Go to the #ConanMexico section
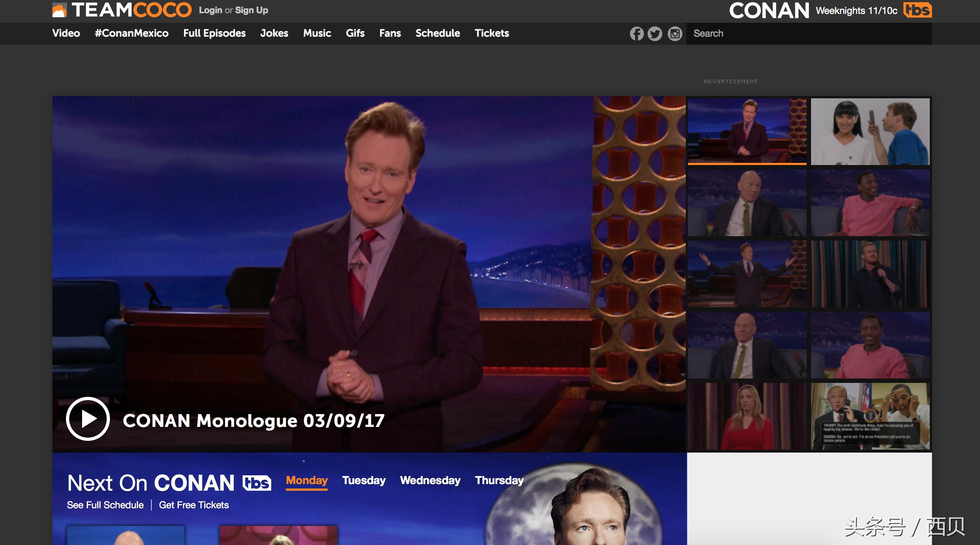Viewport: 980px width, 545px height. tap(132, 33)
